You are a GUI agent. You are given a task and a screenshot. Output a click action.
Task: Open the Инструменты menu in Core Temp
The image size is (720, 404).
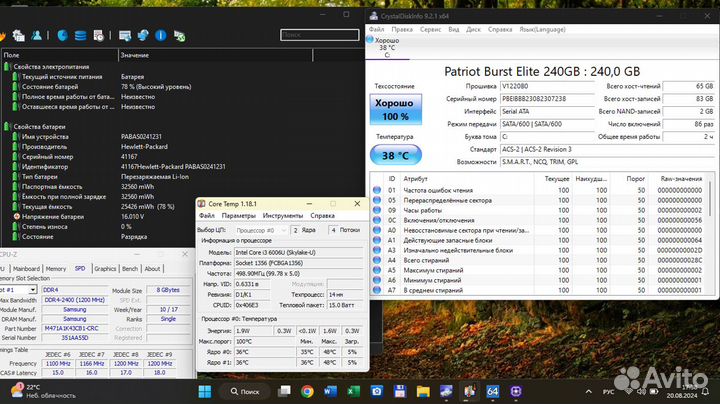(283, 215)
